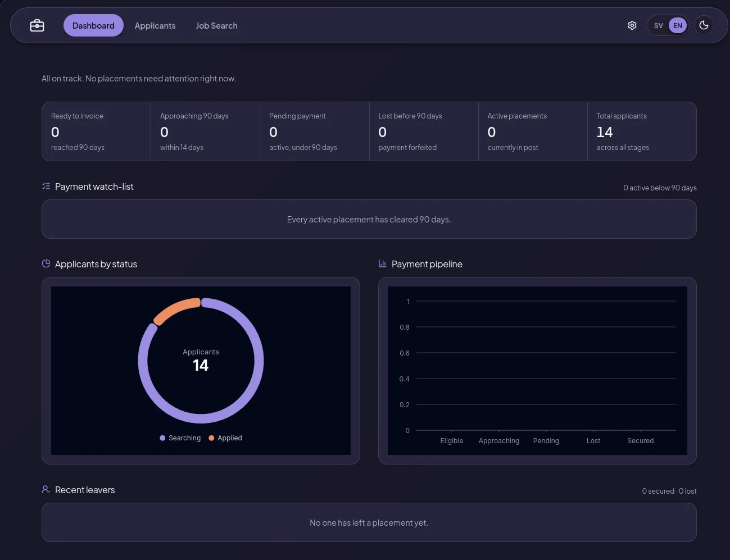
Task: Toggle the Searching legend item
Action: (180, 438)
